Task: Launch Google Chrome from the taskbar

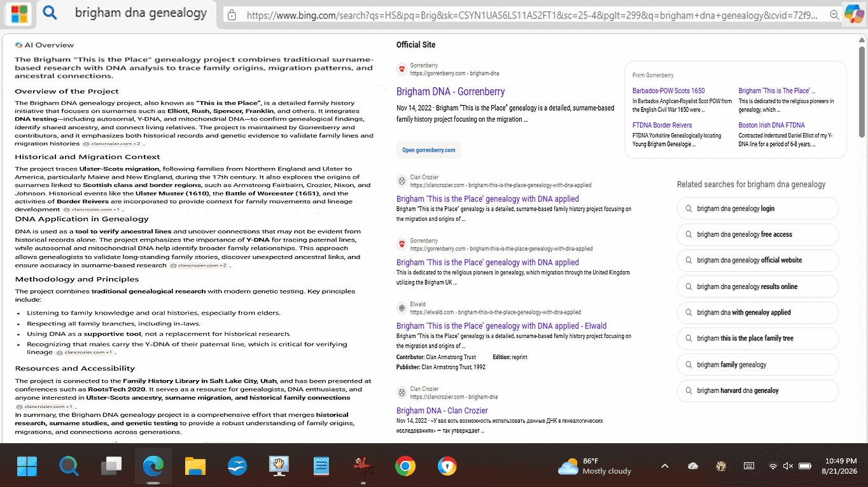Action: (405, 467)
